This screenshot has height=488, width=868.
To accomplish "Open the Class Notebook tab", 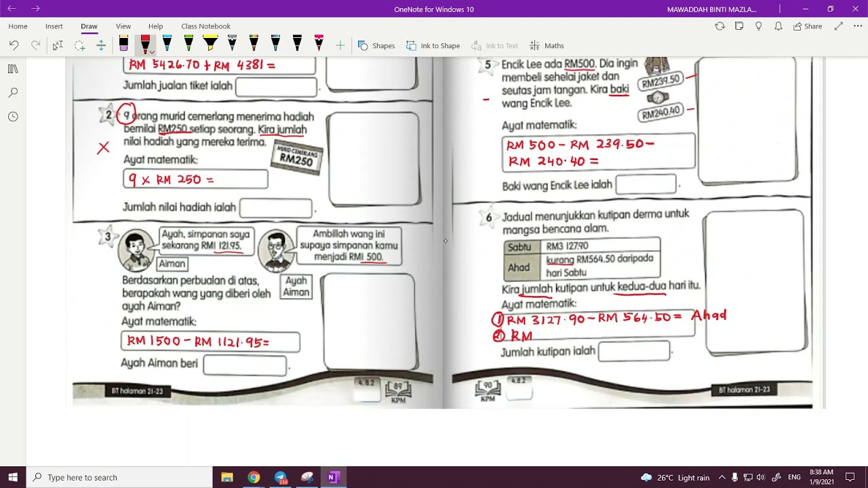I will [205, 26].
